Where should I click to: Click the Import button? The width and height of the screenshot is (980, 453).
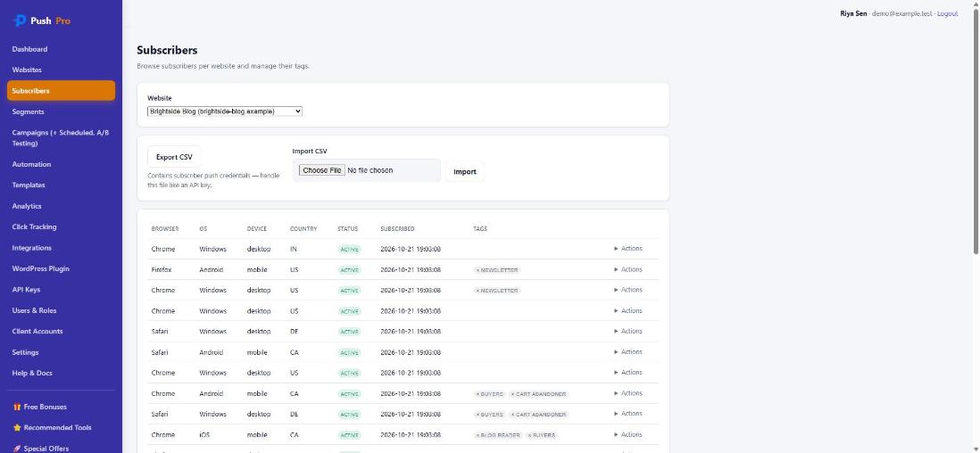click(x=465, y=172)
